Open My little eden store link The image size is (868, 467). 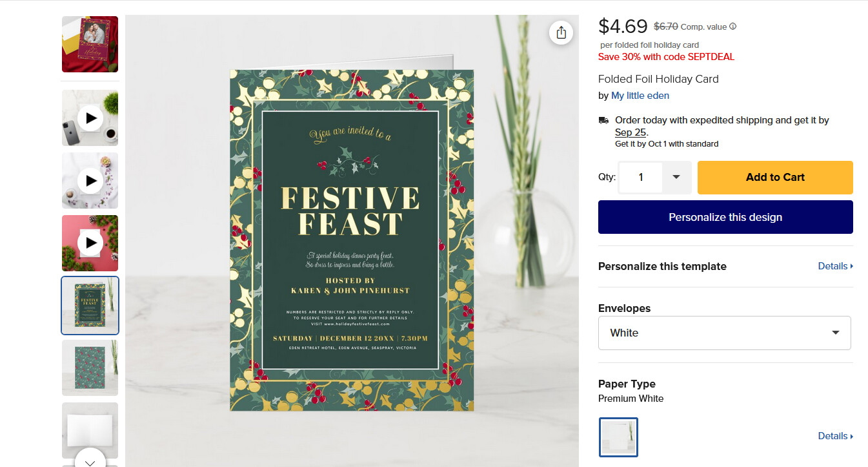(640, 96)
